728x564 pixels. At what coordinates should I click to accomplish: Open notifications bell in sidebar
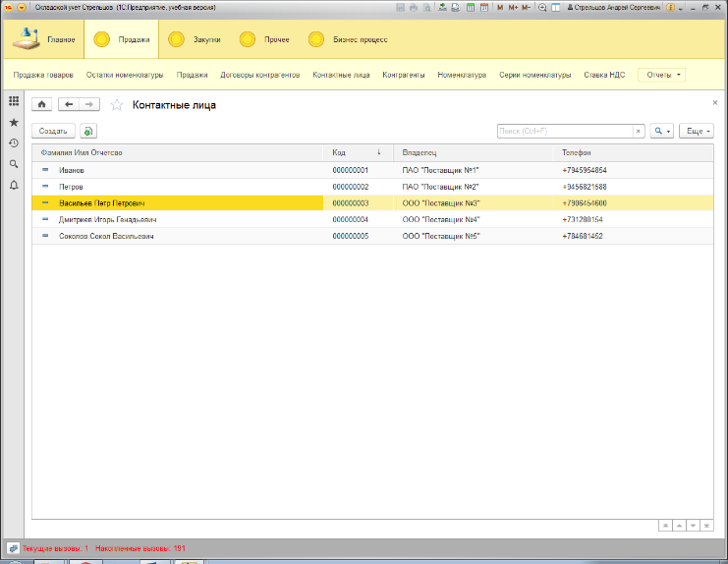click(x=14, y=185)
